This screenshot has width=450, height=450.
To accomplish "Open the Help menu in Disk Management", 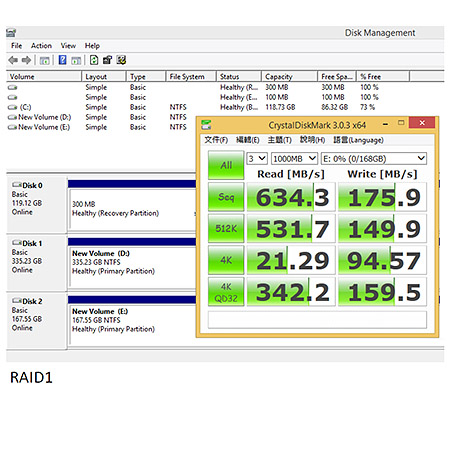I will 92,46.
